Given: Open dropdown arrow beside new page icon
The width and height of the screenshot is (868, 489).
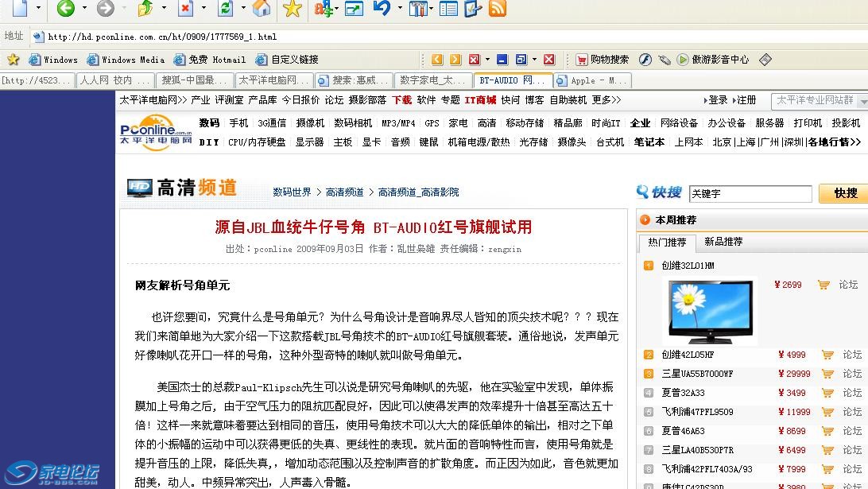Looking at the screenshot, I should 38,8.
